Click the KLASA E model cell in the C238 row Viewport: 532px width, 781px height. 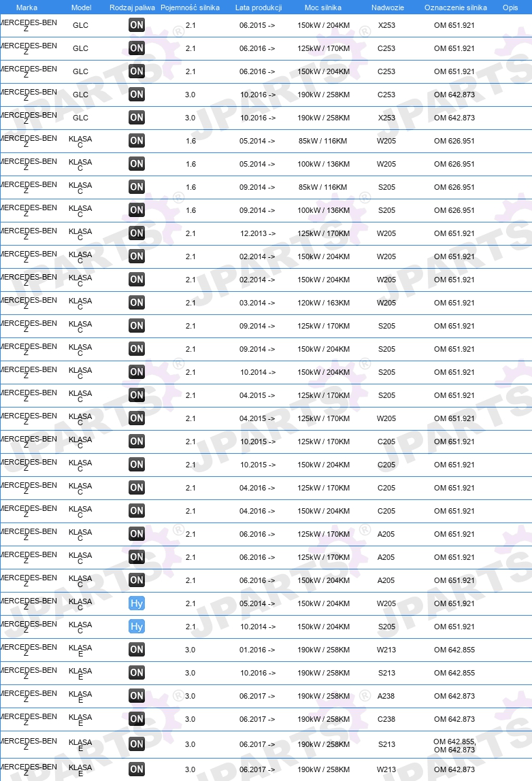tap(80, 720)
